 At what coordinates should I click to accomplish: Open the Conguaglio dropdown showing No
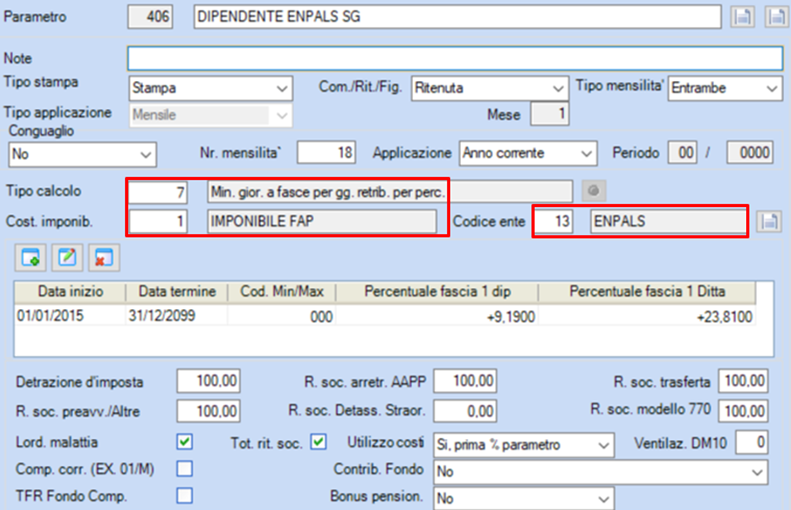coord(83,154)
